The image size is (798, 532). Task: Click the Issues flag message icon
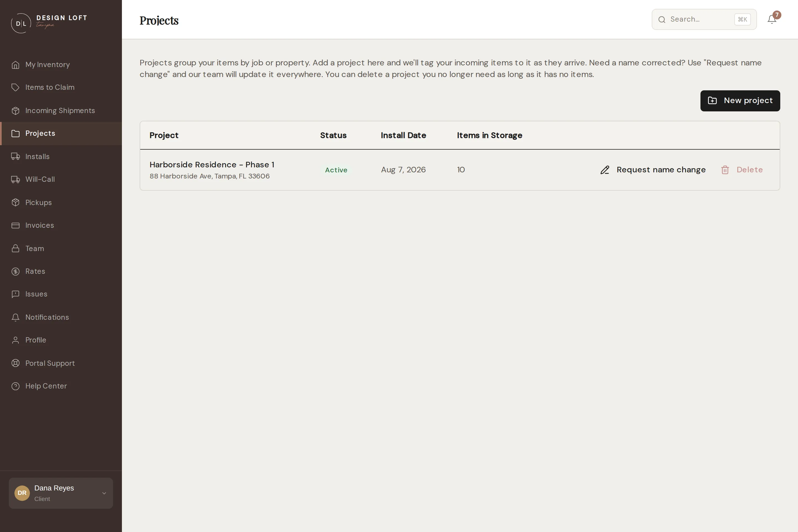coord(15,294)
